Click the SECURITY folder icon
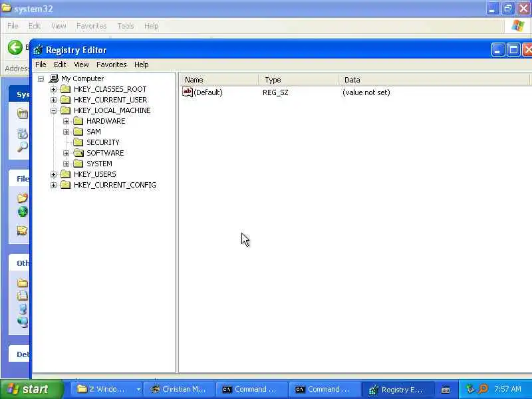Screen dimensions: 532x399 point(78,142)
